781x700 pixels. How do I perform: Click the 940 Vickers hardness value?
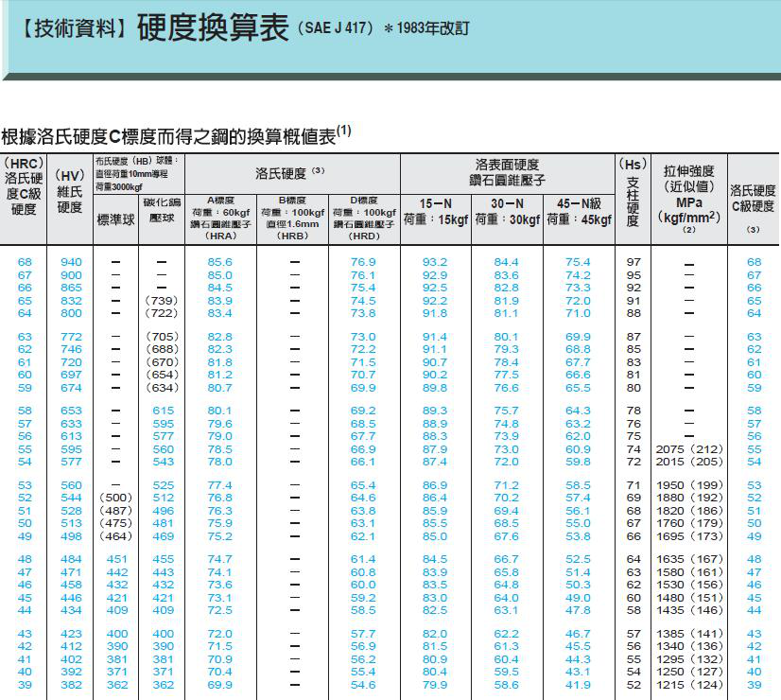tap(71, 262)
